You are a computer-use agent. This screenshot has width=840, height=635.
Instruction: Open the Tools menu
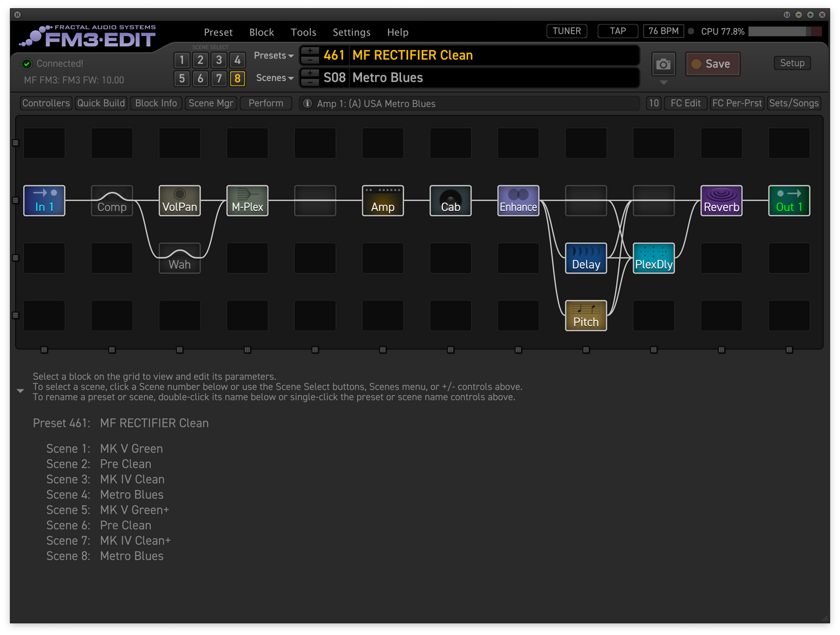tap(303, 33)
